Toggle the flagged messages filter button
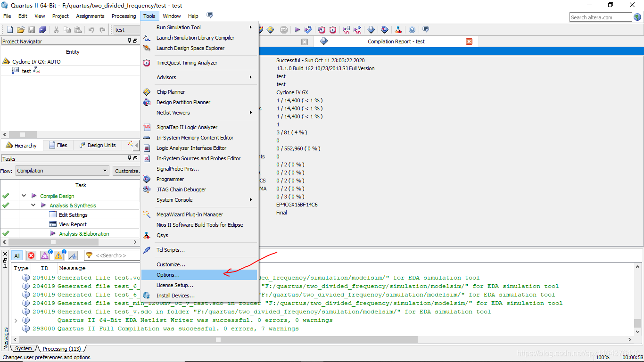 coord(73,255)
